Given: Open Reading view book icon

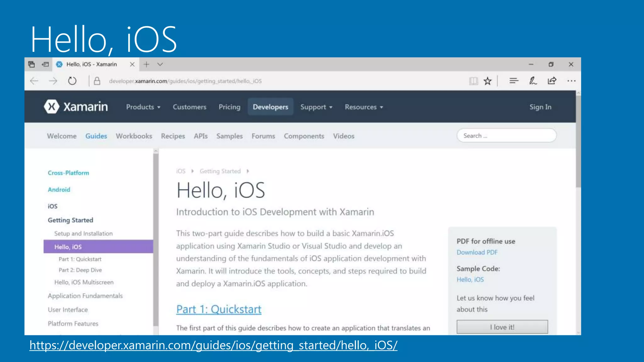Looking at the screenshot, I should coord(474,81).
